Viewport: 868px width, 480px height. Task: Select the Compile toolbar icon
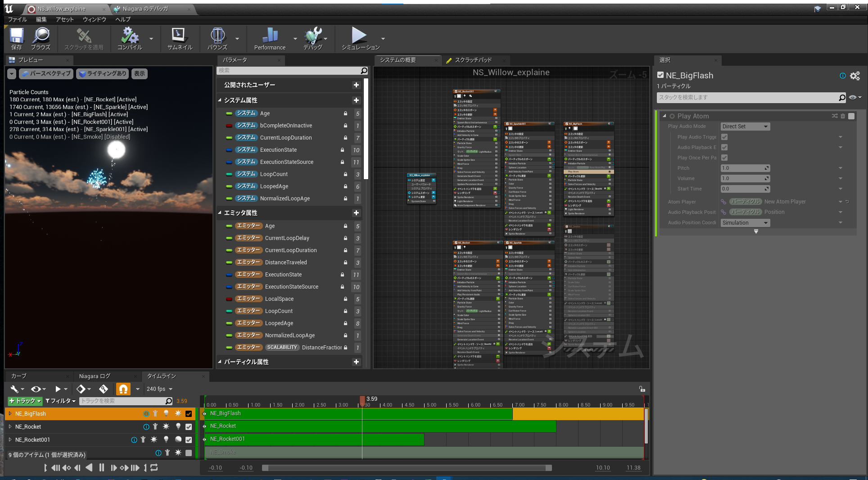point(130,37)
